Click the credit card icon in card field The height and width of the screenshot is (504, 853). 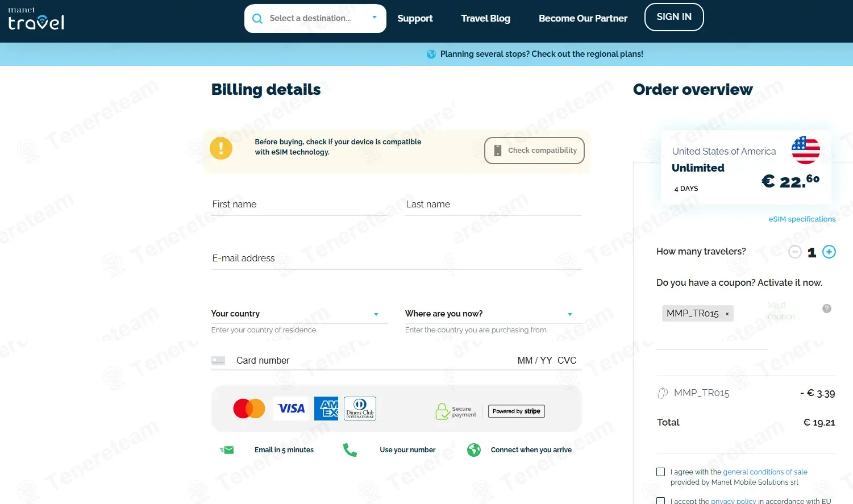[218, 361]
